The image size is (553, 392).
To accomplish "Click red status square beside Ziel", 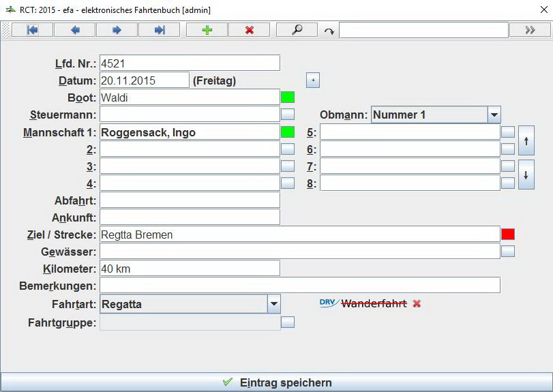I will 508,235.
